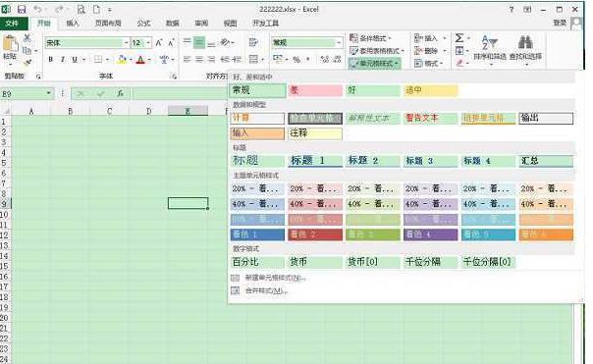Increase decimal places
Viewport: 593px width, 364px height.
coord(324,59)
